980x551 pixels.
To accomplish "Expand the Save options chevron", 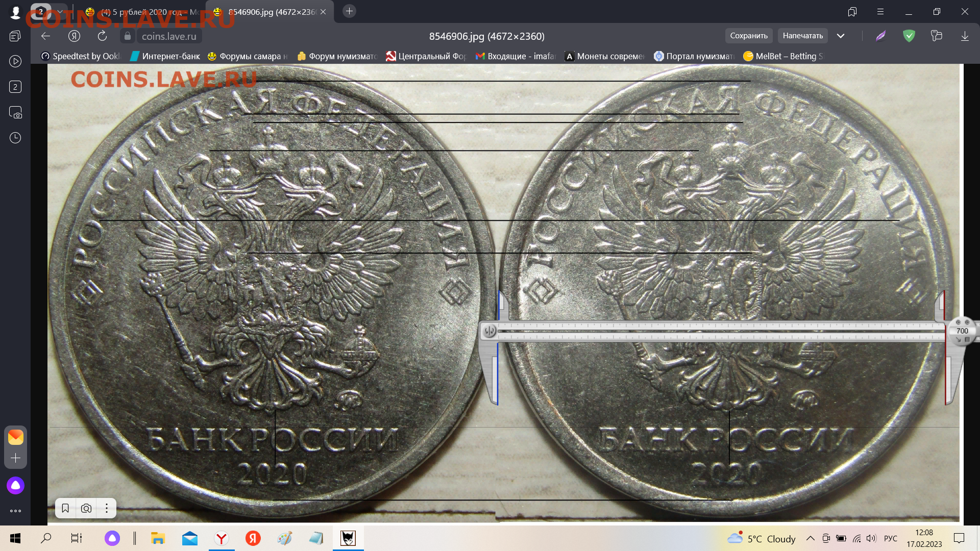I will [840, 36].
